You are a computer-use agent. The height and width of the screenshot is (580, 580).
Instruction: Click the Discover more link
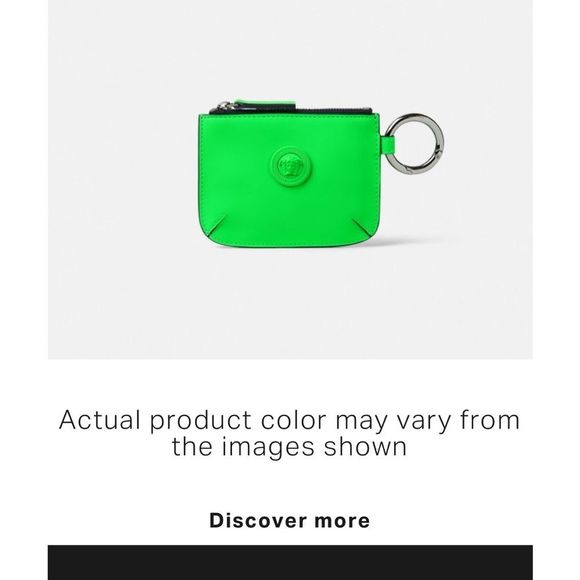pos(290,520)
